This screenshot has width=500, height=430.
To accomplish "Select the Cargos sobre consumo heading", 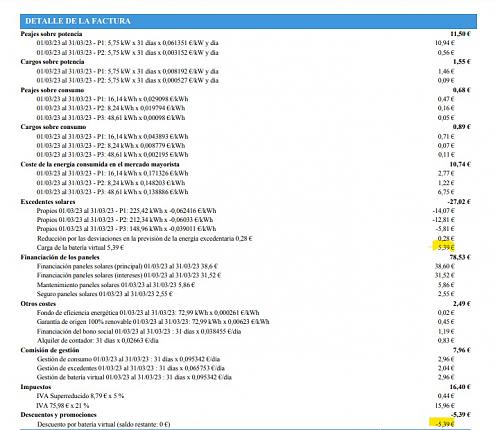I will click(x=53, y=127).
